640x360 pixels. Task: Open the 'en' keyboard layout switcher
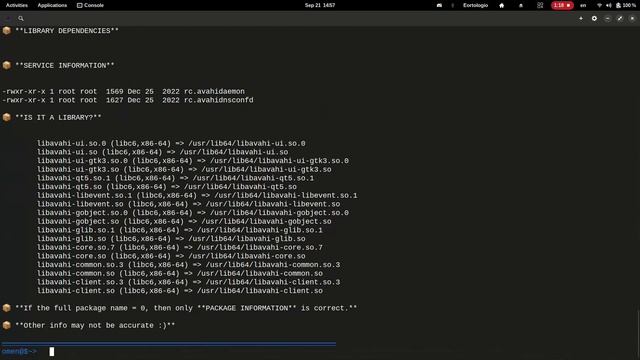tap(583, 5)
